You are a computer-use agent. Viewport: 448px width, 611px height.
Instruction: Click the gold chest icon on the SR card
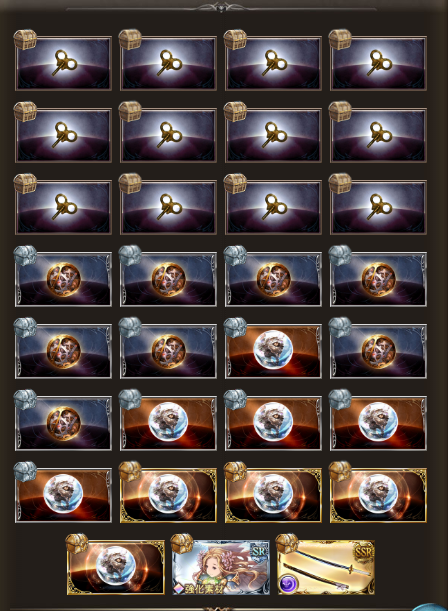click(182, 543)
